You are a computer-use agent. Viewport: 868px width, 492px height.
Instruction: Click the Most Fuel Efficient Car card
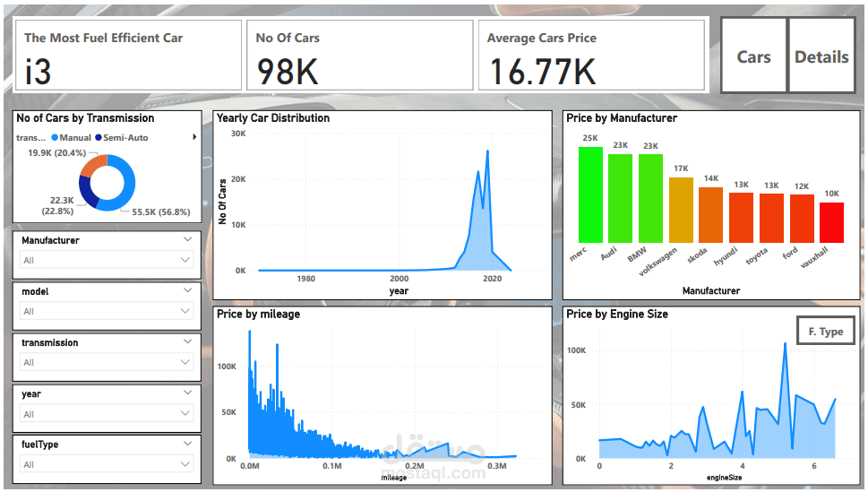(x=128, y=56)
